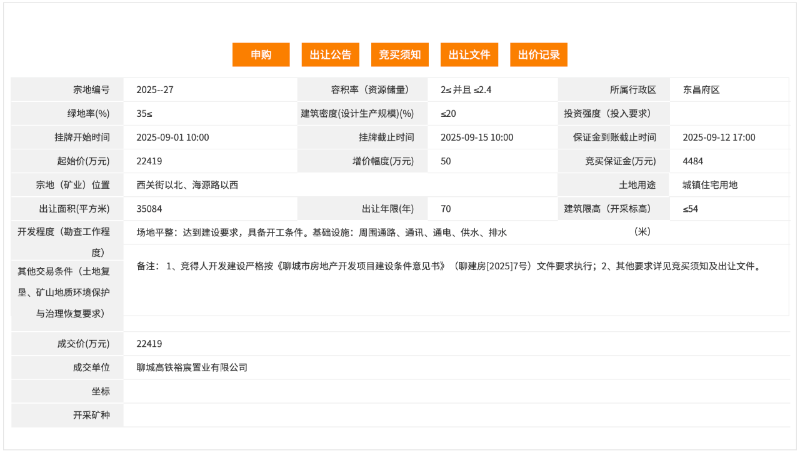The image size is (800, 455).
Task: Select the 出让面积 value 35084
Action: click(x=150, y=209)
